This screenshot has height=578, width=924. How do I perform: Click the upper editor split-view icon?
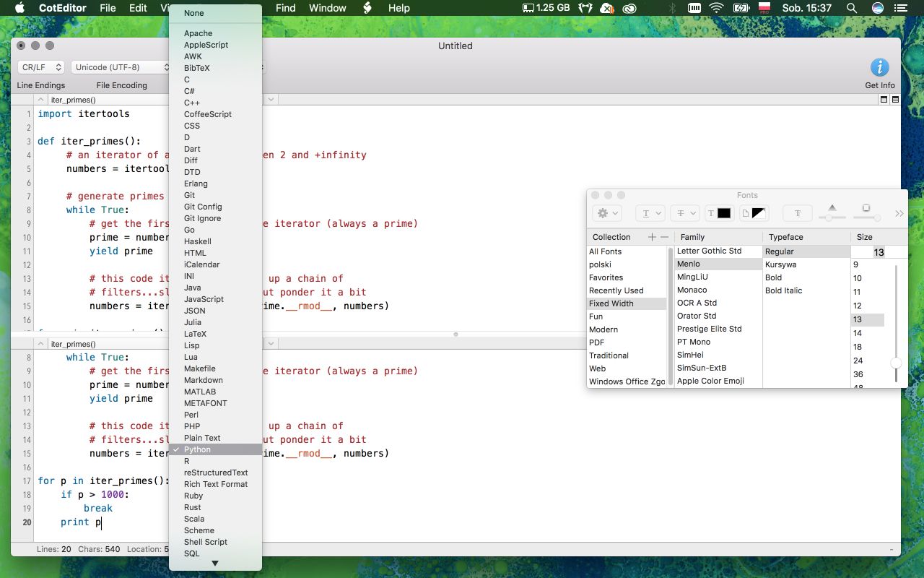tap(884, 100)
